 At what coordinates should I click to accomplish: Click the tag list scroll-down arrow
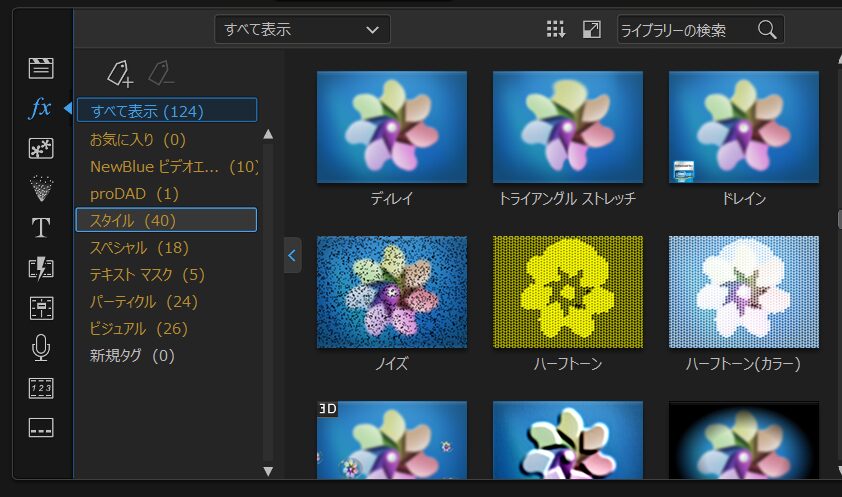tap(268, 471)
